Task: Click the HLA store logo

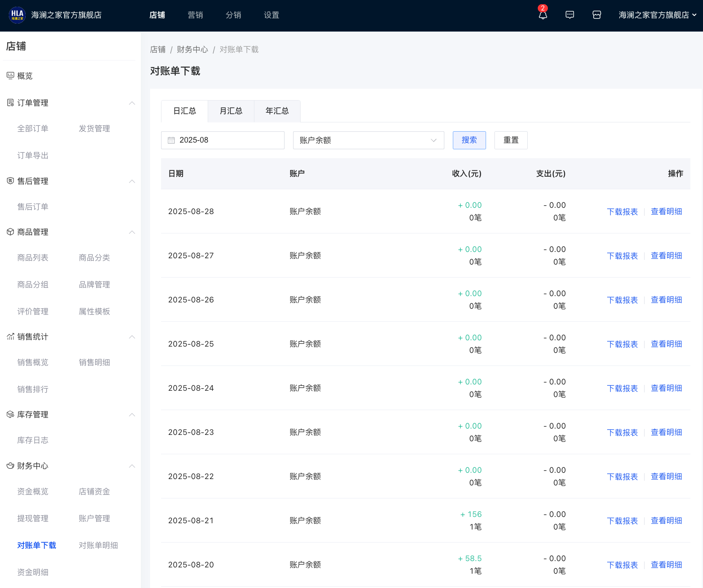Action: point(17,15)
